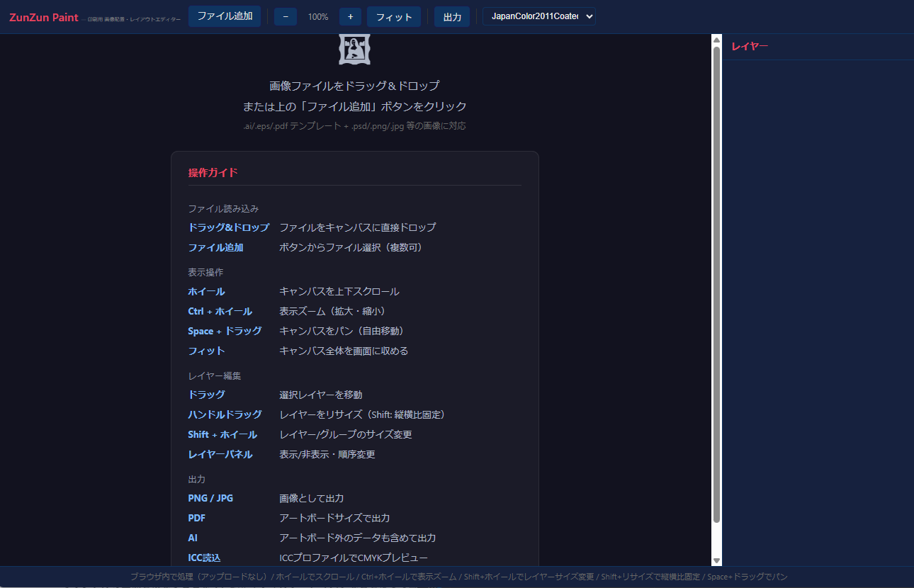Click the Ctrl + ホイール guide entry
This screenshot has height=588, width=914.
click(220, 311)
